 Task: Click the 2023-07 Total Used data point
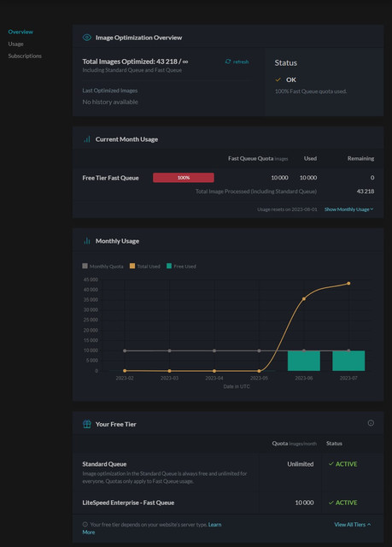[x=348, y=283]
